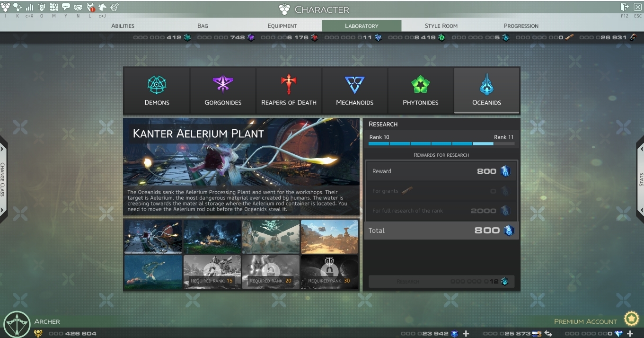Click the exit door icon (F12)
Image resolution: width=644 pixels, height=338 pixels.
pyautogui.click(x=625, y=7)
